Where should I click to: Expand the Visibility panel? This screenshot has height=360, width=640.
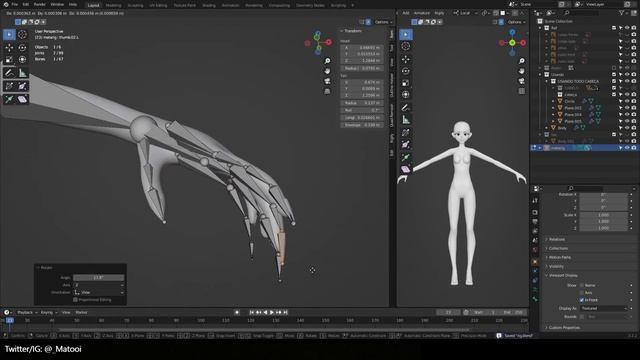[x=556, y=267]
